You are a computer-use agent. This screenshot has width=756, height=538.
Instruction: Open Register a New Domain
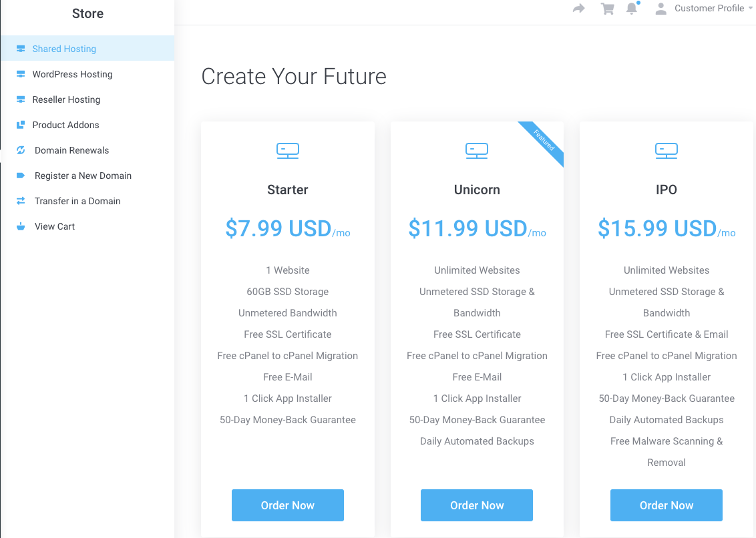tap(83, 176)
